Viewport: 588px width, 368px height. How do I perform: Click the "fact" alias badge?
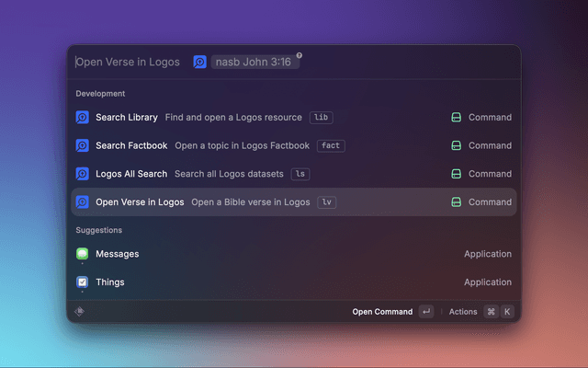click(x=331, y=145)
